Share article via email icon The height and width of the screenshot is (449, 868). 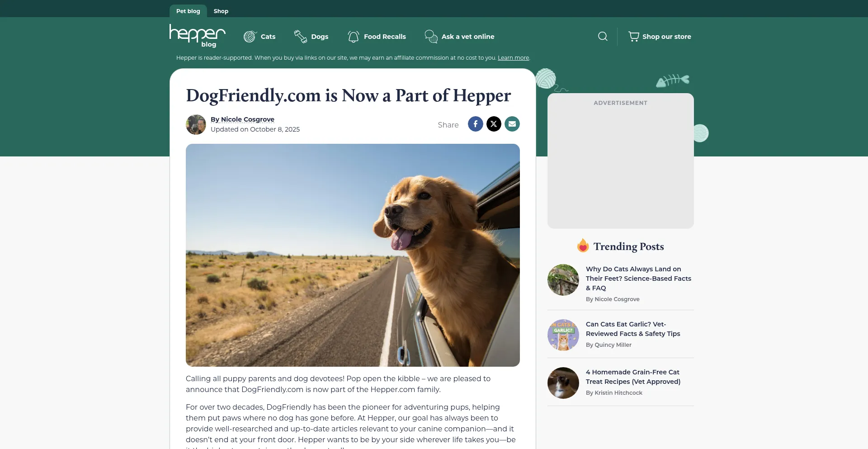tap(512, 124)
